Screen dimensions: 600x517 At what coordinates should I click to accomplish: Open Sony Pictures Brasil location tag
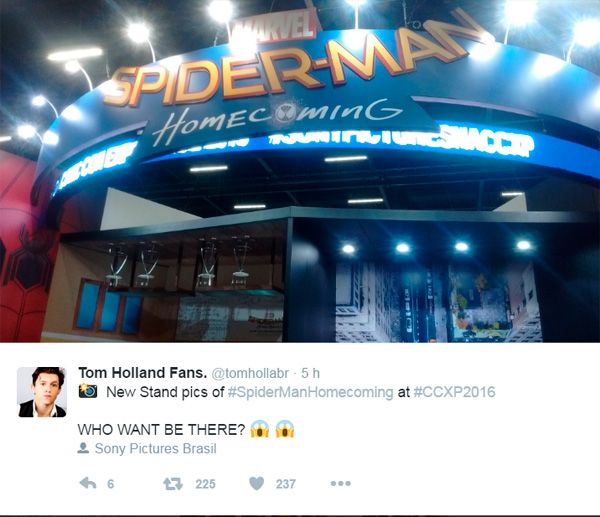coord(155,449)
